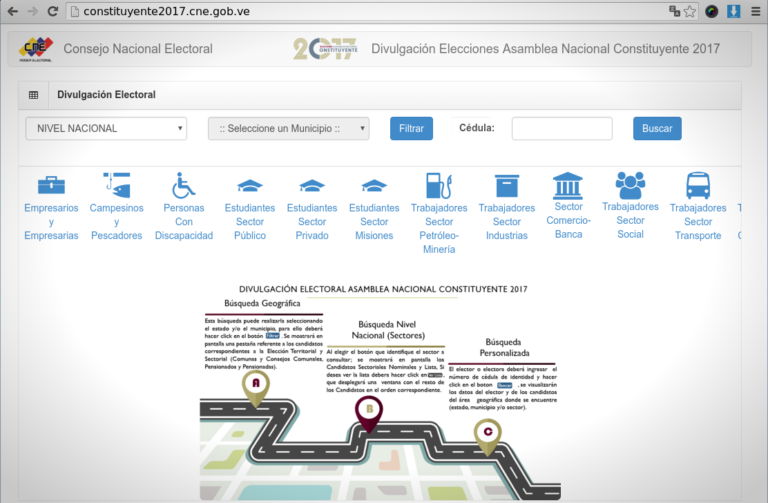
Task: Reload the page with refresh icon
Action: 53,11
